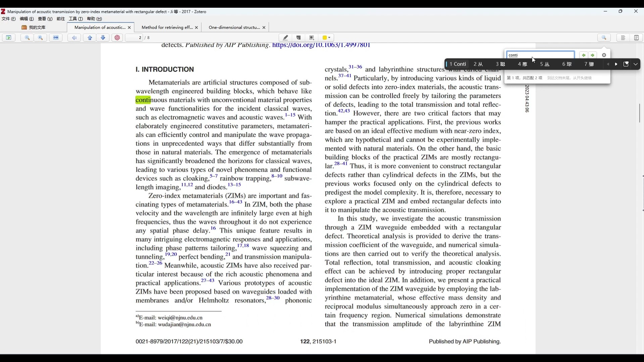Open the doi.org article link
This screenshot has width=644, height=362.
coord(321,45)
